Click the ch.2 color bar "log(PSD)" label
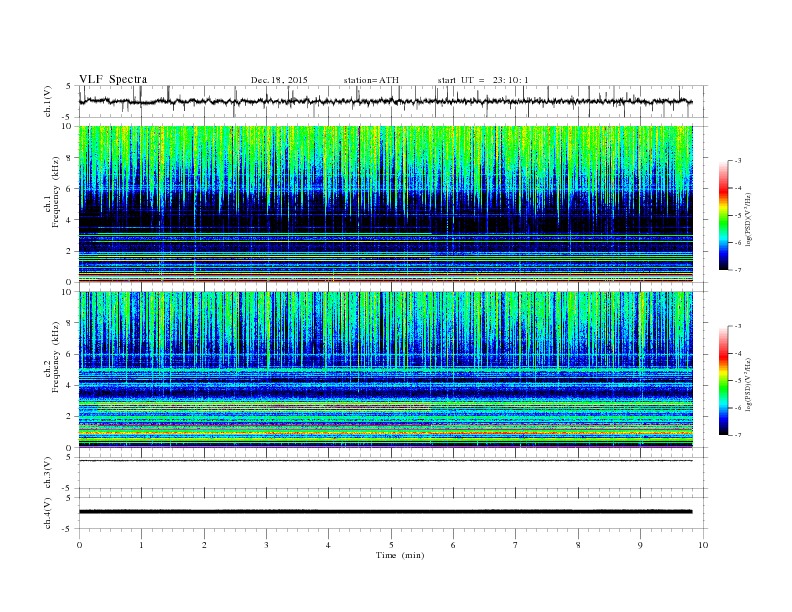The height and width of the screenshot is (612, 792). 748,385
